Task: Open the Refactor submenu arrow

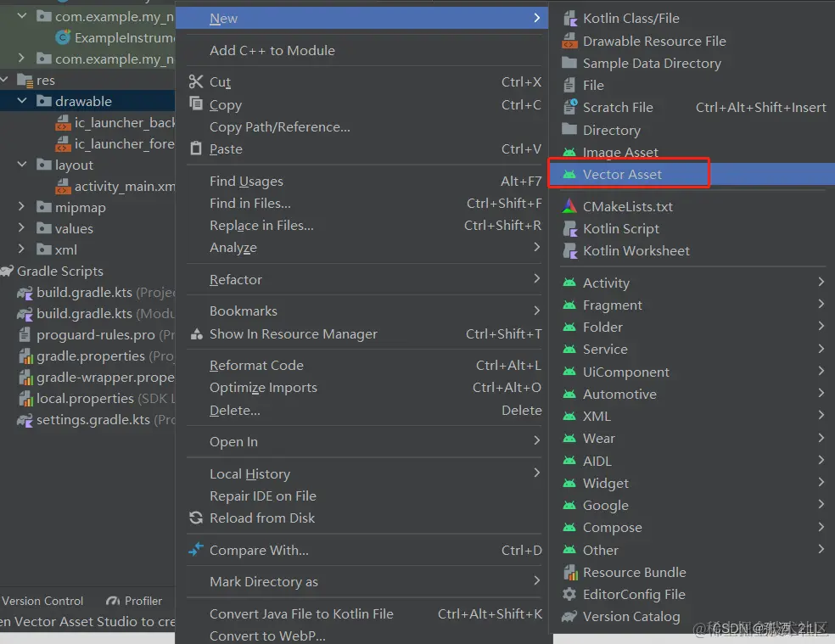Action: click(x=537, y=278)
